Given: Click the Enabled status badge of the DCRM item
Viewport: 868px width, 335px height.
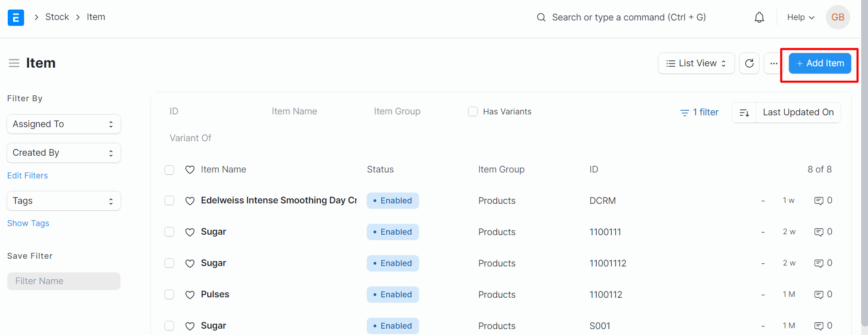Looking at the screenshot, I should click(393, 201).
